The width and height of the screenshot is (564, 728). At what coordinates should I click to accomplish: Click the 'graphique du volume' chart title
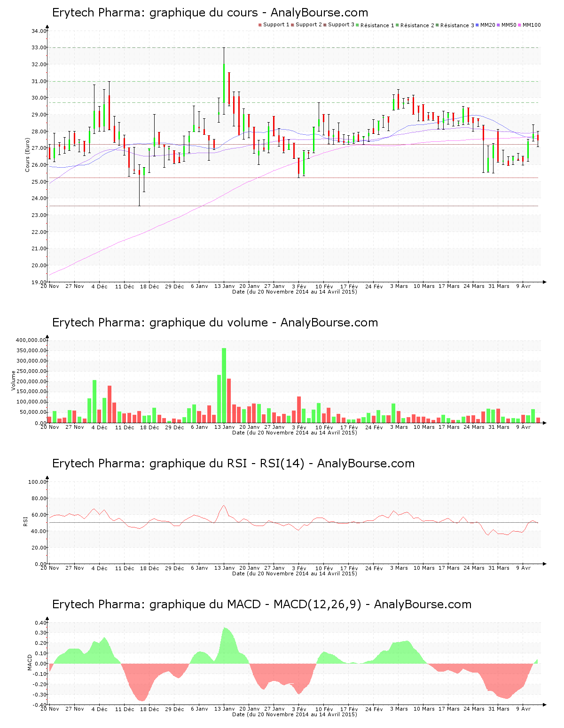tap(215, 323)
